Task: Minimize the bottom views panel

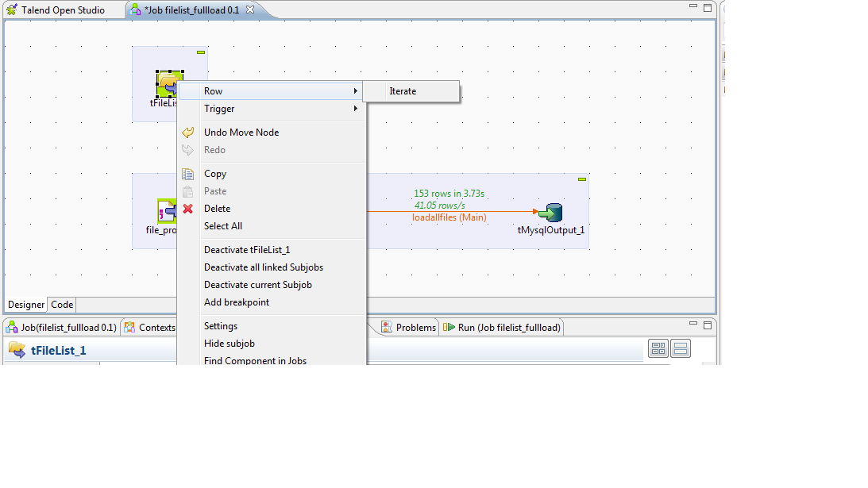Action: click(x=693, y=323)
